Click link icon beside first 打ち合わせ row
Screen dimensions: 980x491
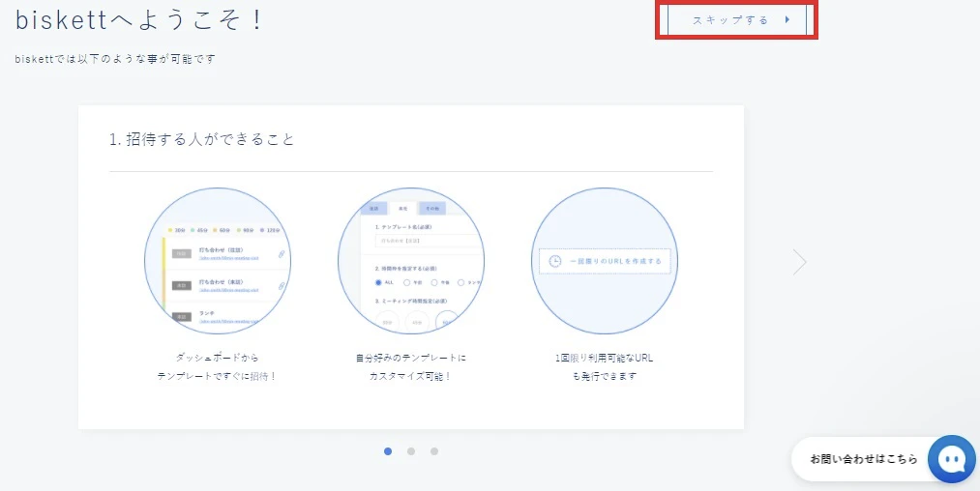click(x=282, y=254)
